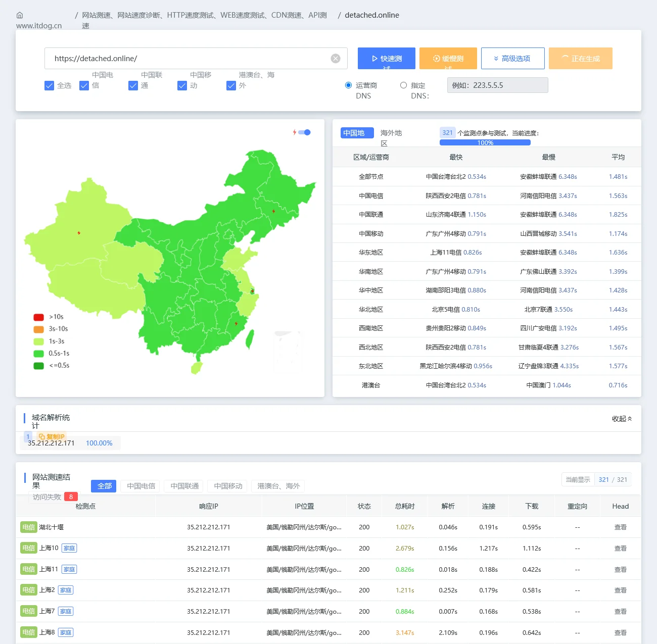The width and height of the screenshot is (657, 644).
Task: Click the 电信 badge next to 湖北十堰
Action: [x=29, y=527]
